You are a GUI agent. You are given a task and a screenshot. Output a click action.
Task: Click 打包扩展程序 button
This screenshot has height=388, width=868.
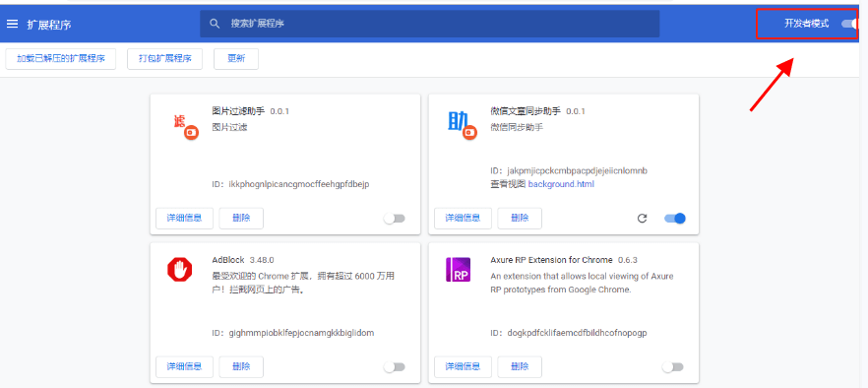(x=165, y=59)
